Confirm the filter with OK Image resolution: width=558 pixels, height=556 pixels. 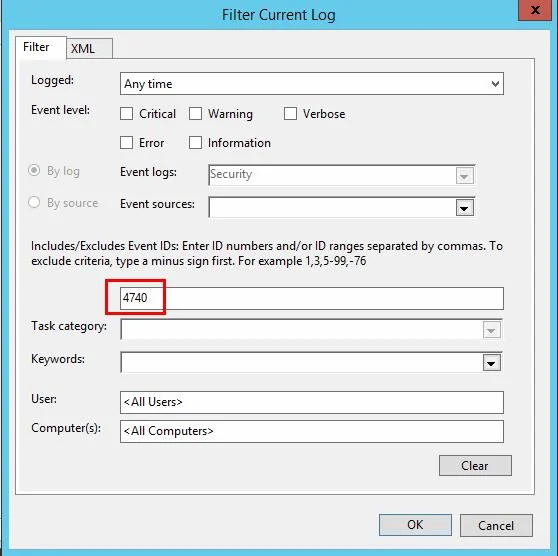(415, 525)
